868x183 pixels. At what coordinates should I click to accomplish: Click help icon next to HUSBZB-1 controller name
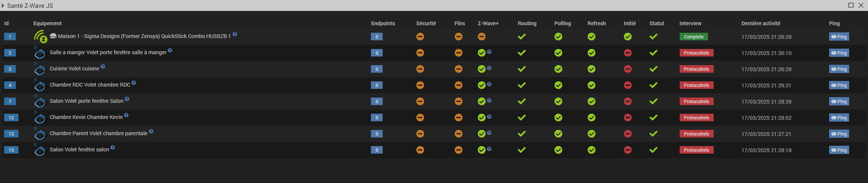click(235, 34)
